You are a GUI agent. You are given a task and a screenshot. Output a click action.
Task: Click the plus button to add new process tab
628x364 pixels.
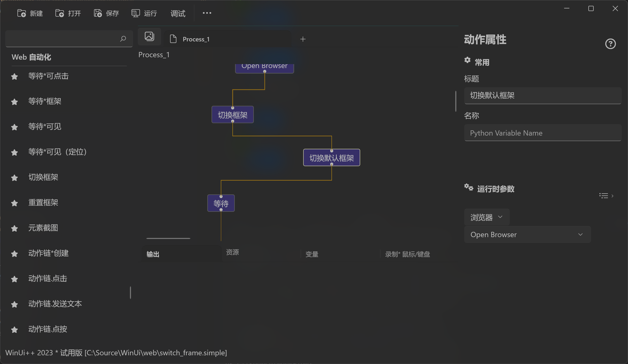(303, 39)
